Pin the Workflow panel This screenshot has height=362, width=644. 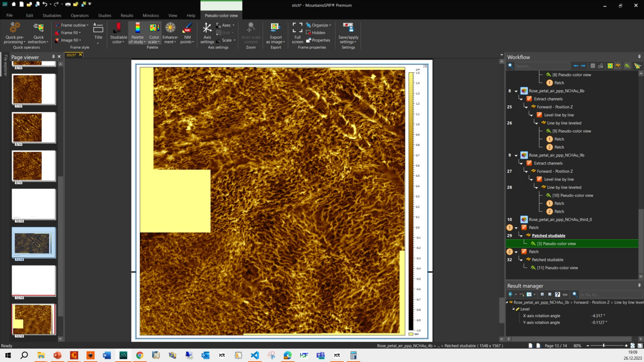pyautogui.click(x=639, y=57)
